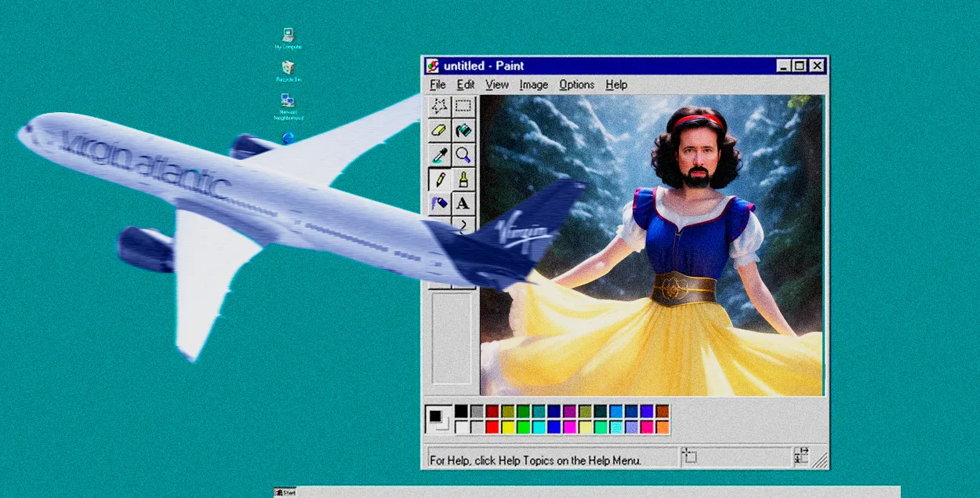Open the Image menu

tap(534, 85)
